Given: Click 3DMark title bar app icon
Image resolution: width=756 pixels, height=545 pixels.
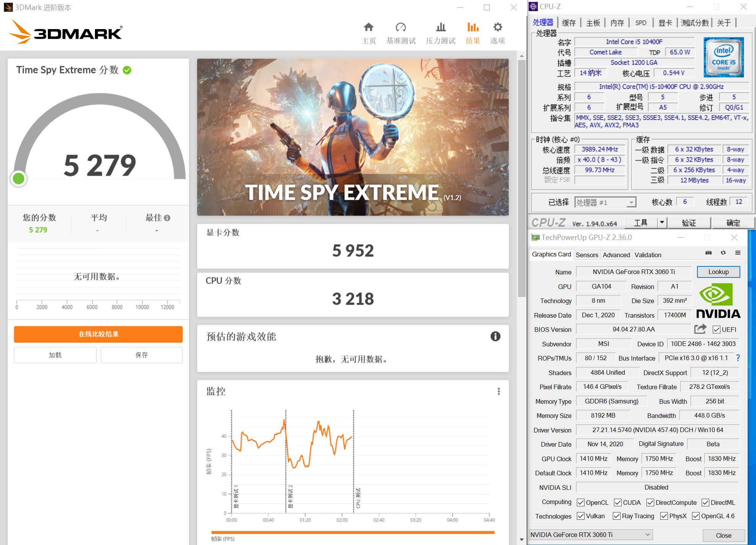Looking at the screenshot, I should pyautogui.click(x=8, y=7).
